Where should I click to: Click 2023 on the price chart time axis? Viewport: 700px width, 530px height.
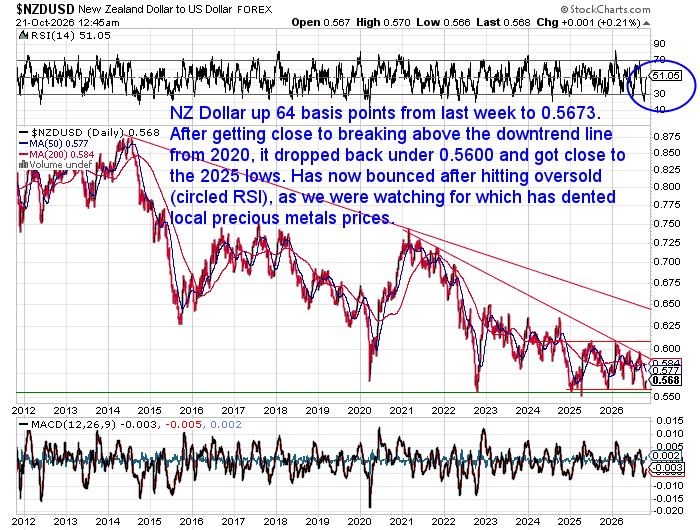(485, 410)
